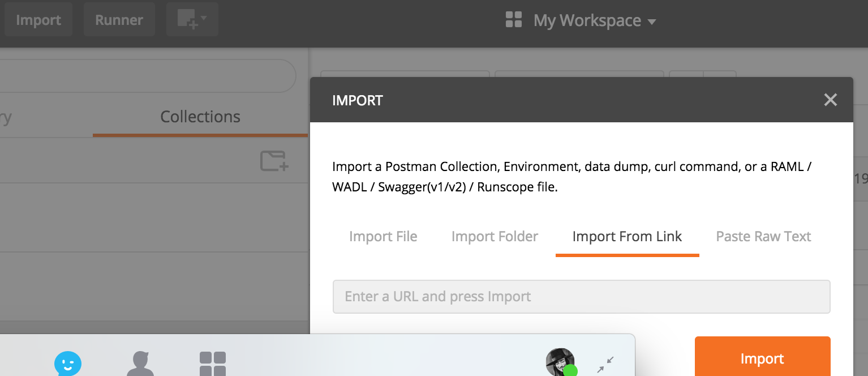Screen dimensions: 868x376
Task: Click the blue smiley chat icon
Action: coord(68,364)
